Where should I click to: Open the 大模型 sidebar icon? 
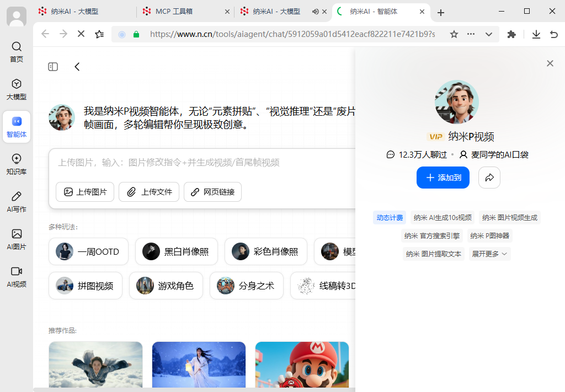(x=17, y=89)
